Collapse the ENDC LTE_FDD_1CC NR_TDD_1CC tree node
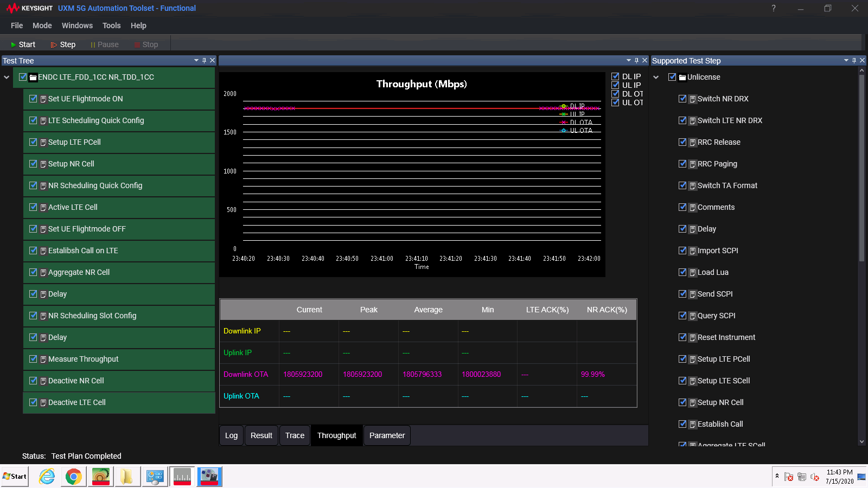This screenshot has height=488, width=868. (x=7, y=78)
